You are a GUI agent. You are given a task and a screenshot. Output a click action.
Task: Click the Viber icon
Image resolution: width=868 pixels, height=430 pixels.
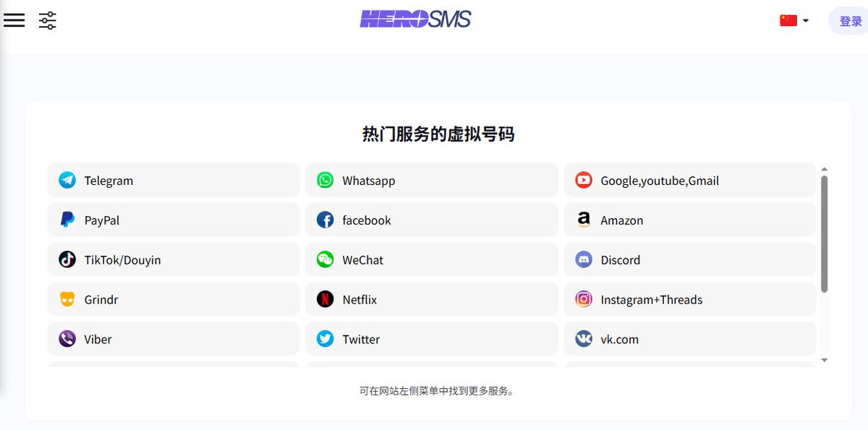pyautogui.click(x=67, y=339)
